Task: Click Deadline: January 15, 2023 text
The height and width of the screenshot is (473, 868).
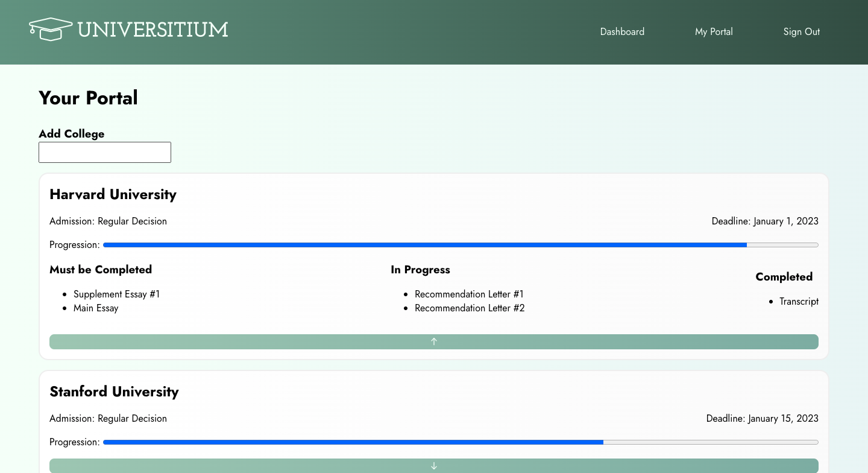Action: [x=763, y=419]
